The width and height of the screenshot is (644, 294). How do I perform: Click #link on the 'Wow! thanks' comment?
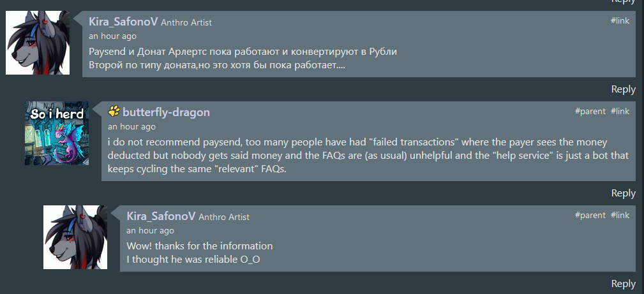pyautogui.click(x=620, y=215)
